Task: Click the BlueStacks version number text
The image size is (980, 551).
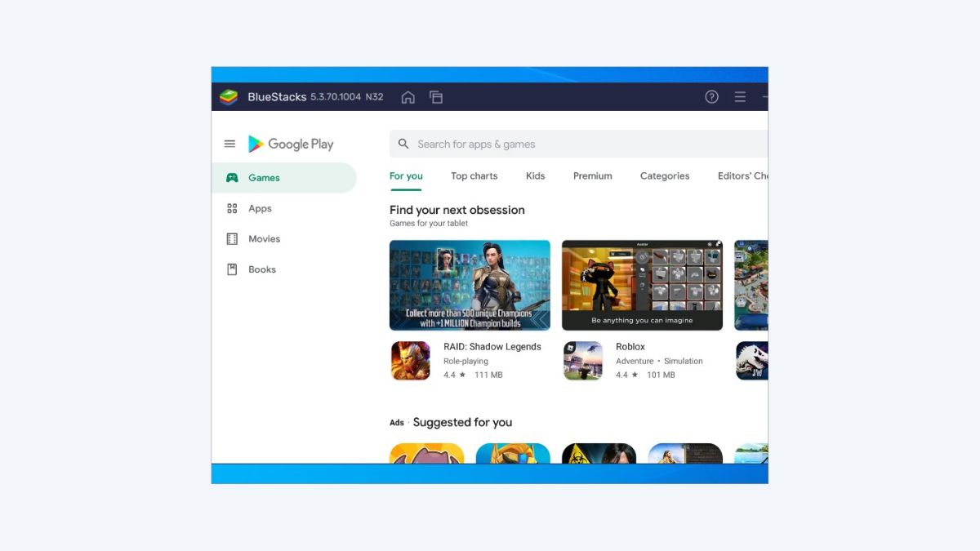Action: pos(337,97)
